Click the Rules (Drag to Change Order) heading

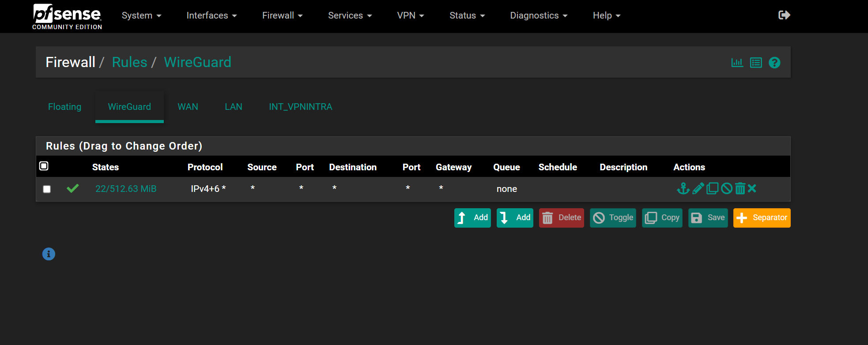pos(124,146)
